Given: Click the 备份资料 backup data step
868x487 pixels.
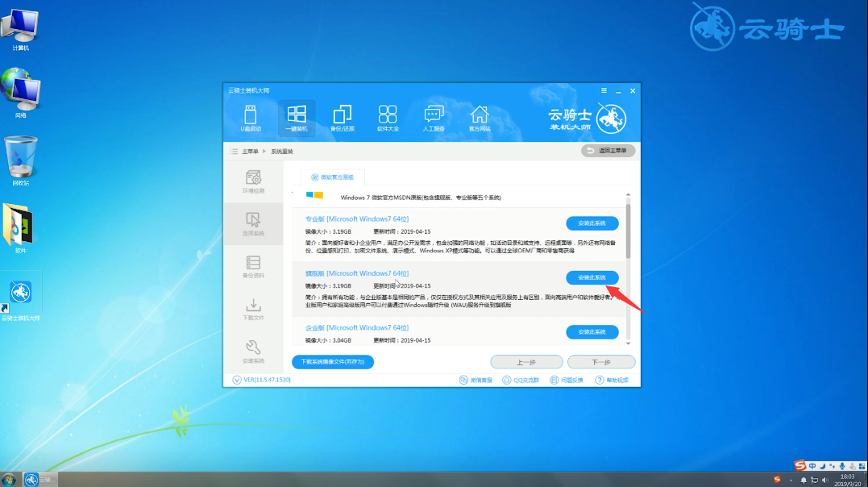Looking at the screenshot, I should 253,267.
